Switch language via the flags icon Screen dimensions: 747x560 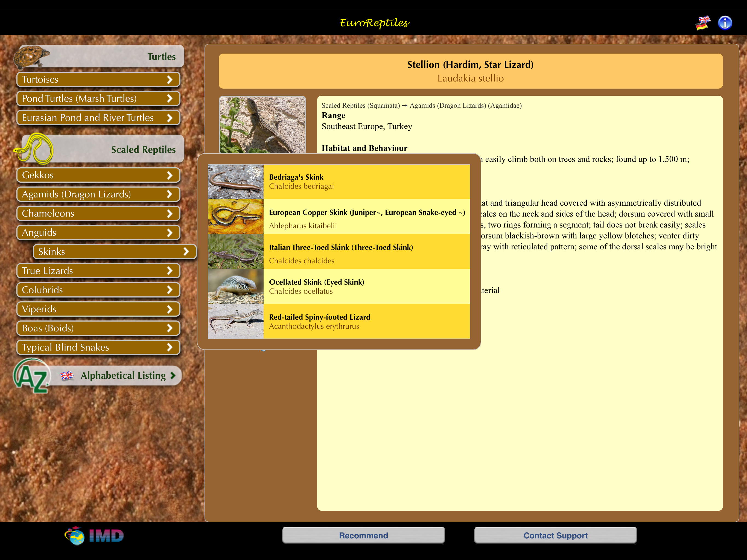[703, 23]
